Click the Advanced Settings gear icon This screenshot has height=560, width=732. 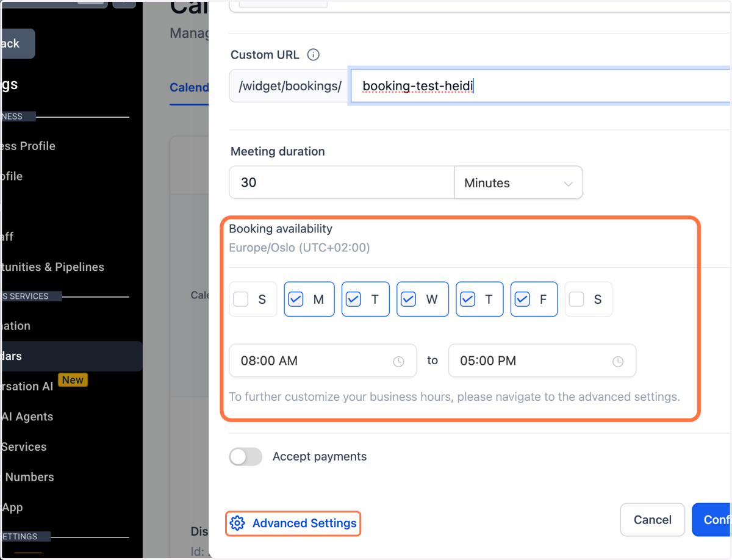click(x=237, y=523)
